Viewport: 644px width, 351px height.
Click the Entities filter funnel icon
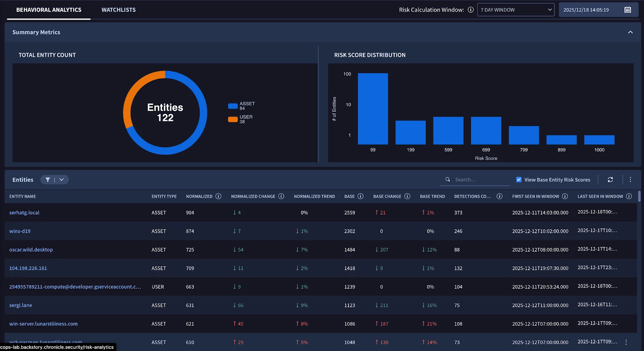[48, 180]
